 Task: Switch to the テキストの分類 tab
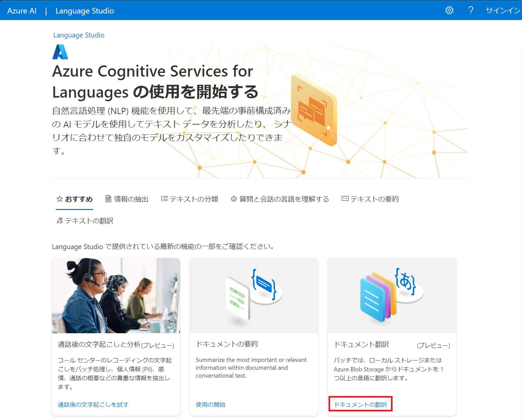click(190, 199)
